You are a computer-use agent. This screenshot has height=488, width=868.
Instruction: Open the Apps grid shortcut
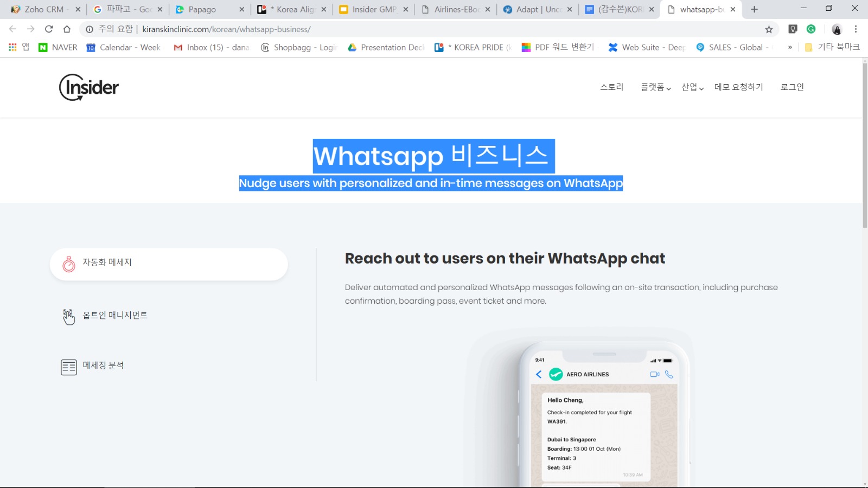coord(12,48)
